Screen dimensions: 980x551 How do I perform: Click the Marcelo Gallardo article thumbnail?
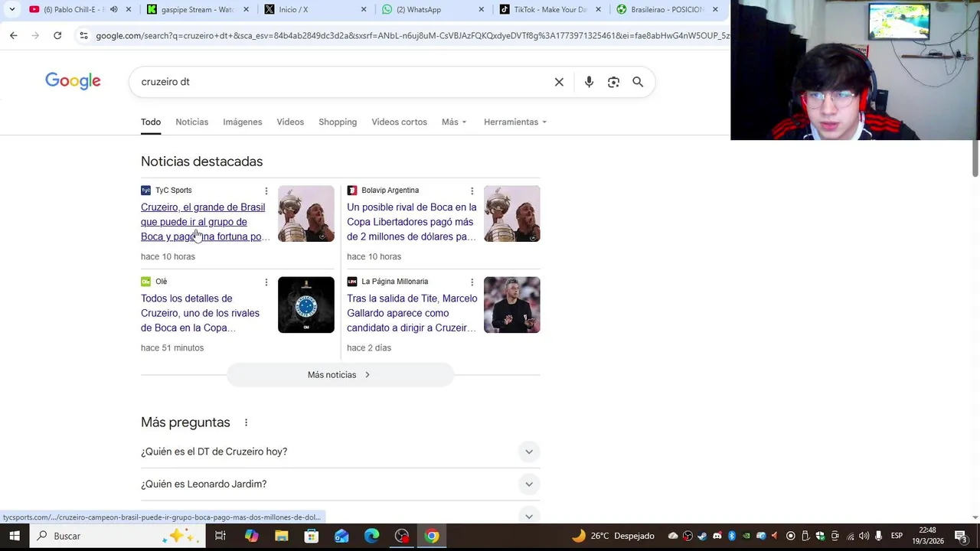click(512, 305)
